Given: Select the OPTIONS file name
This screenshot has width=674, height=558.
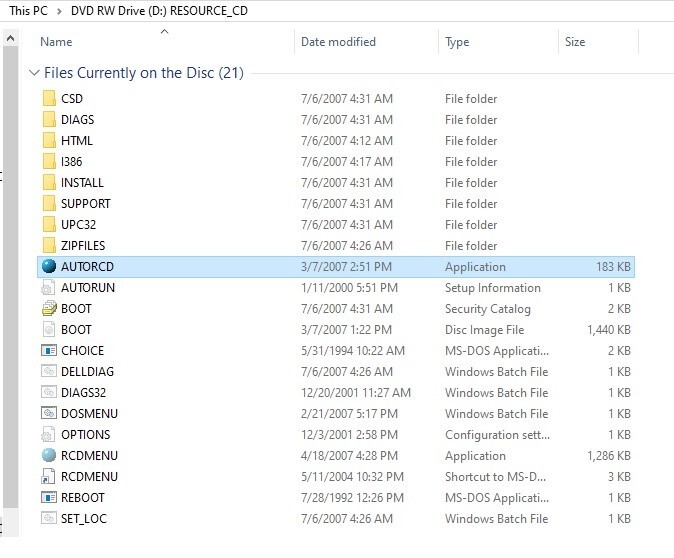Looking at the screenshot, I should click(x=86, y=435).
